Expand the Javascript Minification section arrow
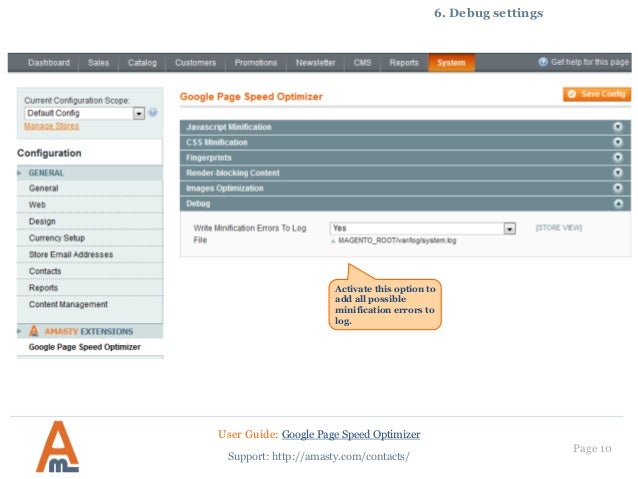 618,127
